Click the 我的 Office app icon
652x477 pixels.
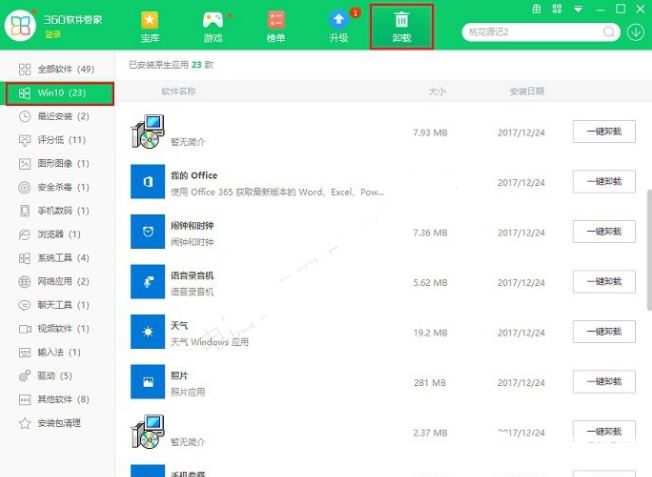tap(148, 182)
